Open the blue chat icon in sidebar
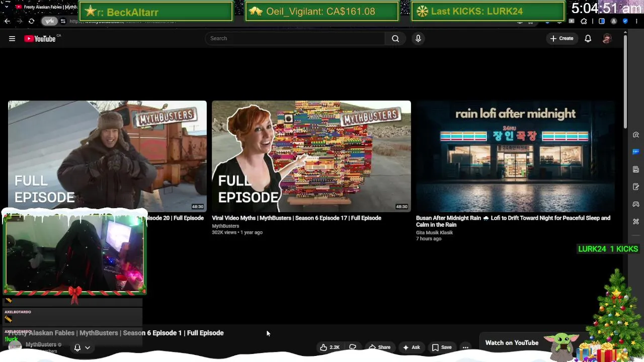The height and width of the screenshot is (362, 644). [x=636, y=152]
